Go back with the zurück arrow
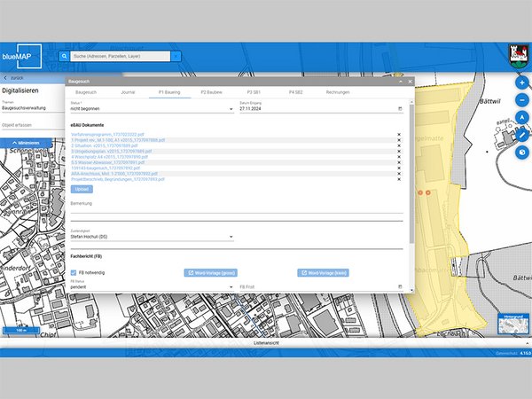The image size is (532, 399). (x=5, y=78)
